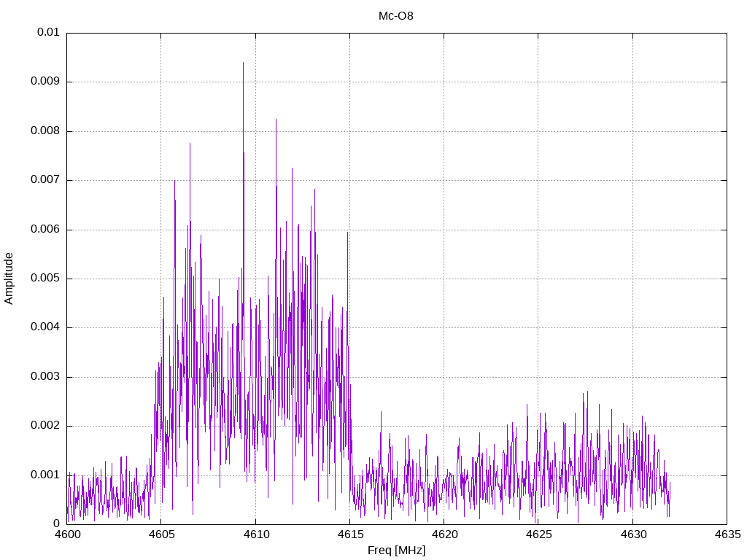Click the 4635 x-axis tick label
Screen dimensions: 747x560
click(x=726, y=535)
